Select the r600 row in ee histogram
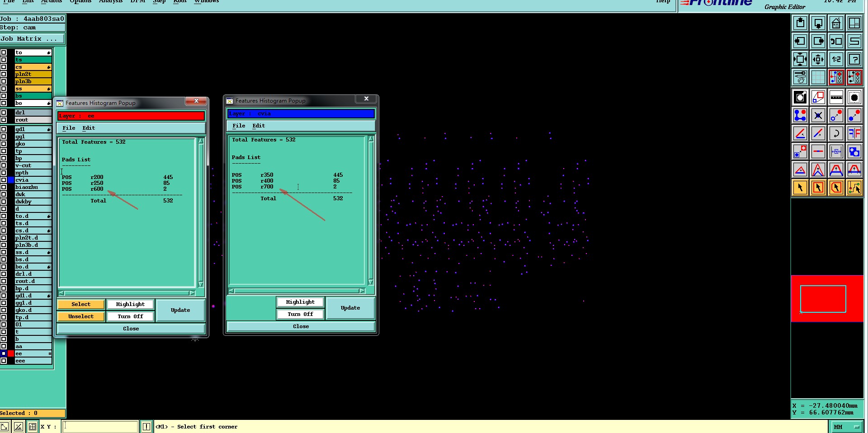This screenshot has width=868, height=433. (x=118, y=189)
